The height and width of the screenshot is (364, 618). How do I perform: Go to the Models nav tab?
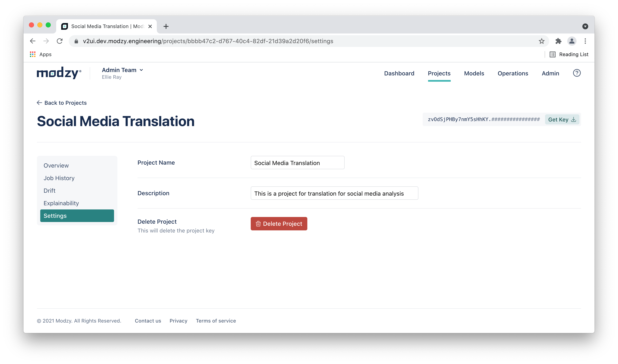tap(474, 73)
